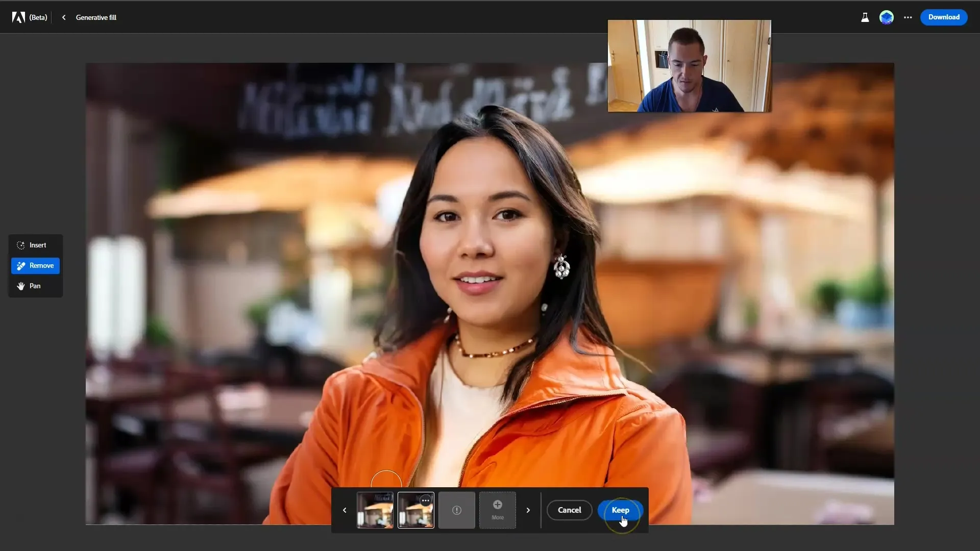The image size is (980, 551).
Task: Toggle Remove brush tool active state
Action: (x=36, y=265)
